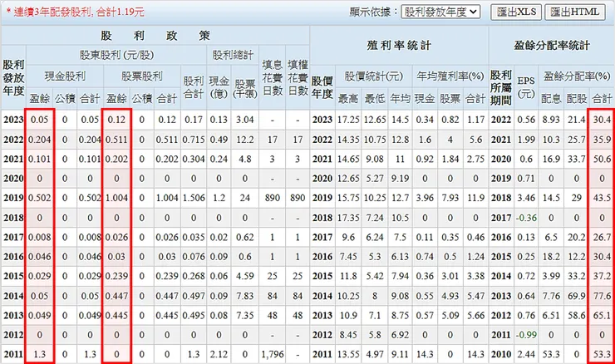Click the 年均 price column header
The image size is (615, 364).
click(x=400, y=98)
